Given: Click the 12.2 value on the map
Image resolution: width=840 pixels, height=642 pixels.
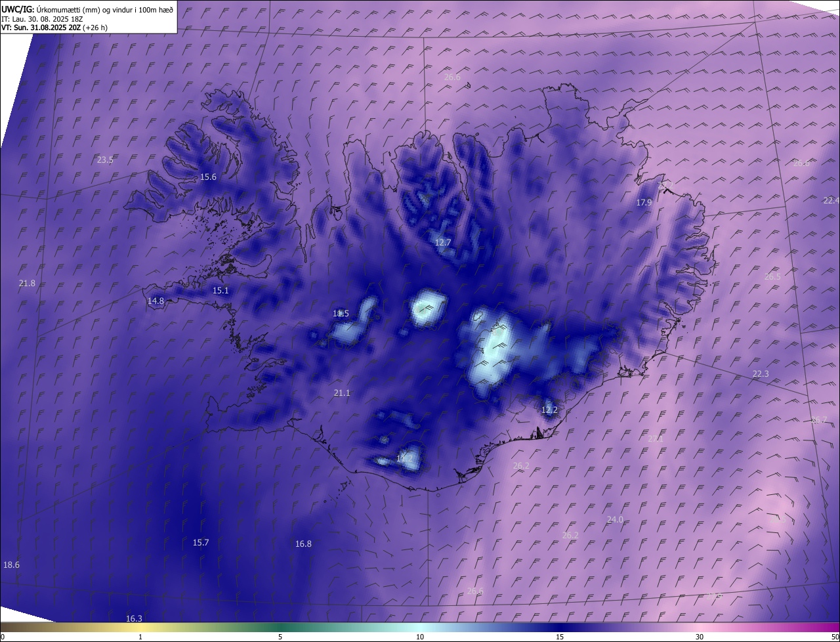Looking at the screenshot, I should tap(549, 410).
